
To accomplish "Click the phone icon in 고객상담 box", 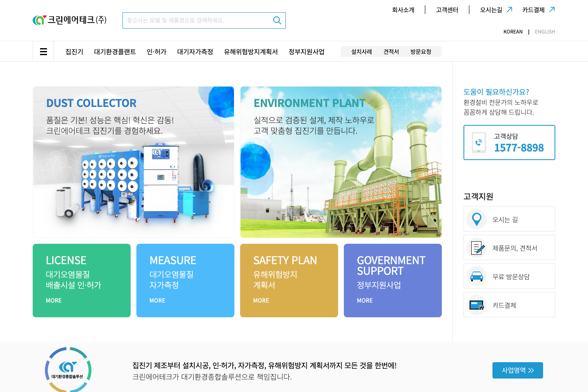I will (479, 143).
